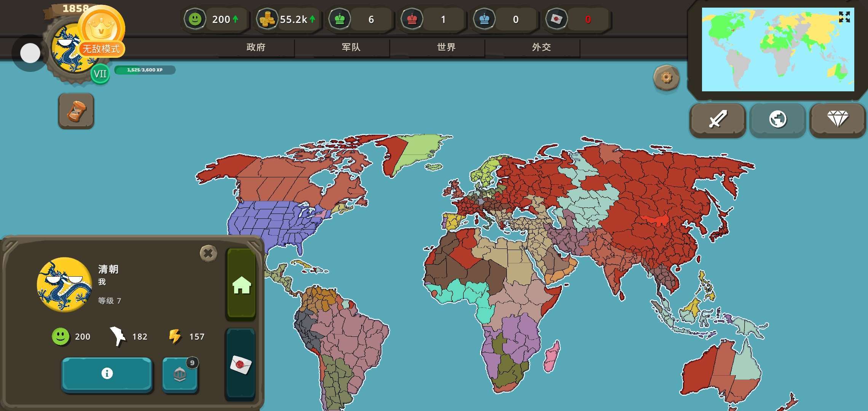Click the XP progress bar
The height and width of the screenshot is (411, 868).
tap(145, 70)
